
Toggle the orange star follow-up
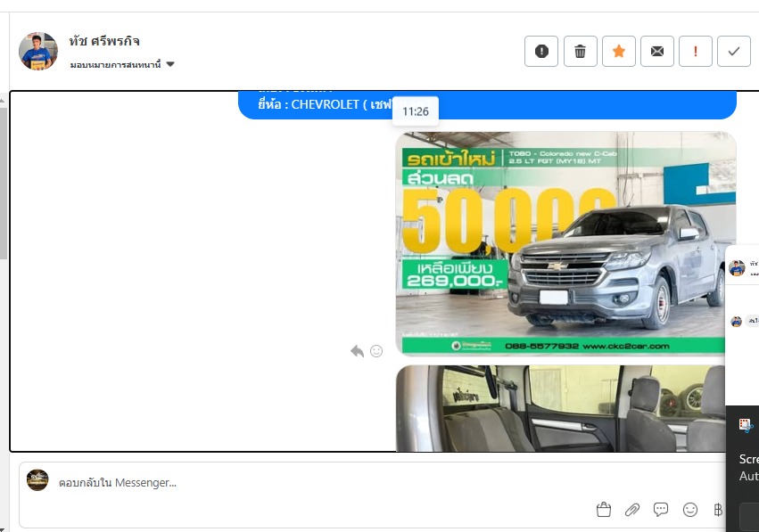619,52
